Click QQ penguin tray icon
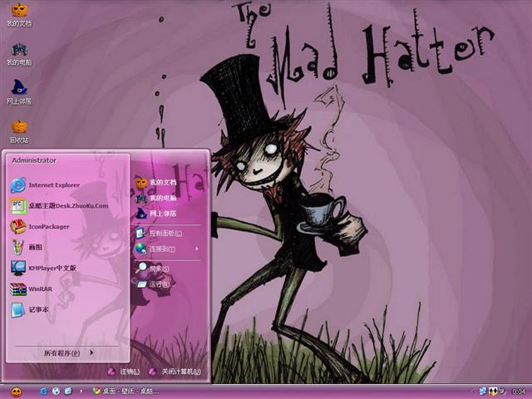Screen dimensions: 532x399 [x=493, y=392]
